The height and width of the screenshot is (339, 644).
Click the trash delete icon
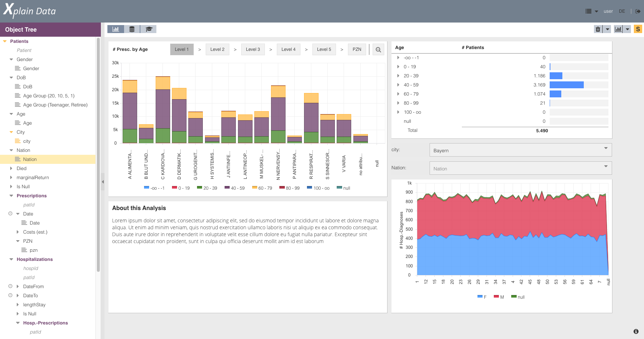pos(598,29)
